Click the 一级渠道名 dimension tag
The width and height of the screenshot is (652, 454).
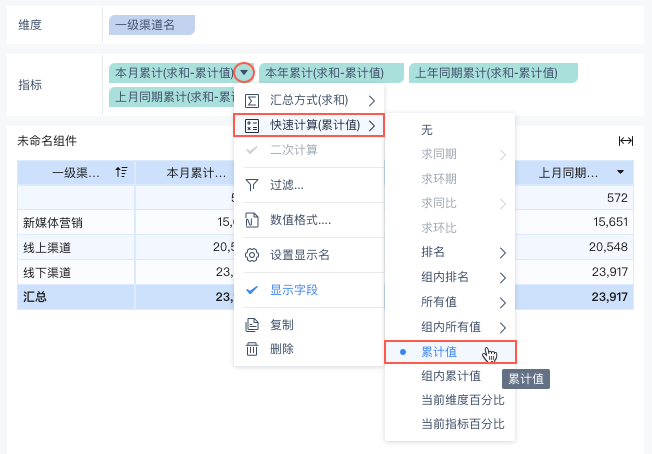152,25
